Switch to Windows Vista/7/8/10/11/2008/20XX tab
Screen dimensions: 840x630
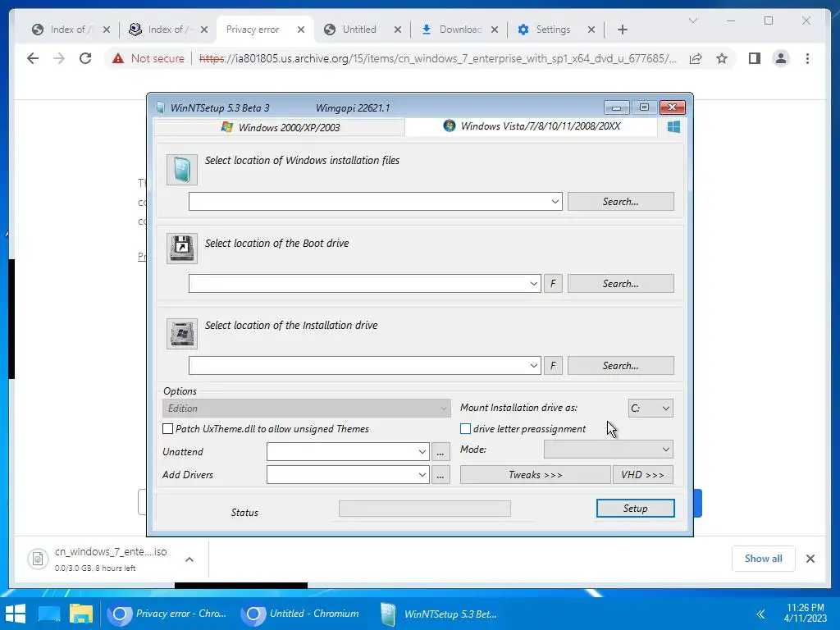(532, 126)
